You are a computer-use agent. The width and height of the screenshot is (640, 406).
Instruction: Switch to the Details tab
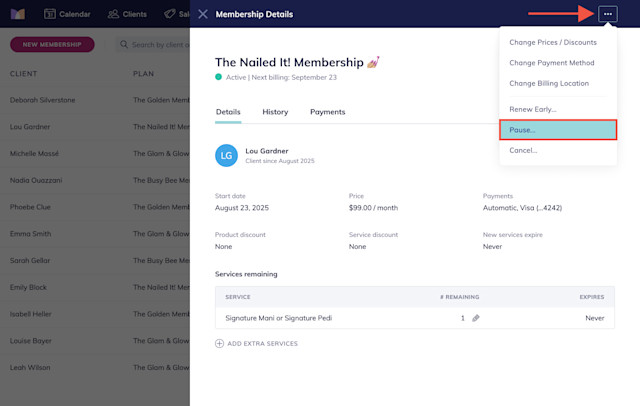click(228, 112)
